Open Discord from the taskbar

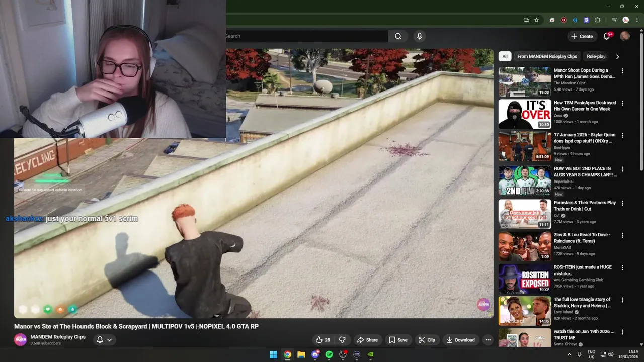coord(315,354)
